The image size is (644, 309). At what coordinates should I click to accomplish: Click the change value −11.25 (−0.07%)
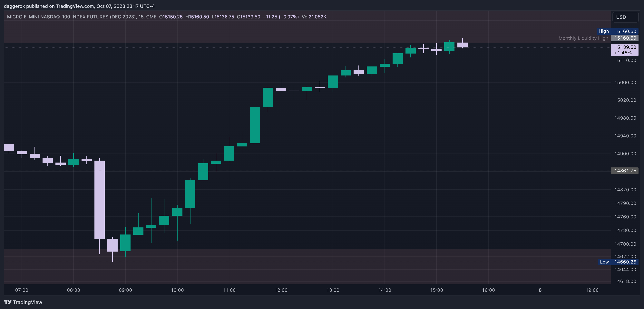pyautogui.click(x=281, y=17)
